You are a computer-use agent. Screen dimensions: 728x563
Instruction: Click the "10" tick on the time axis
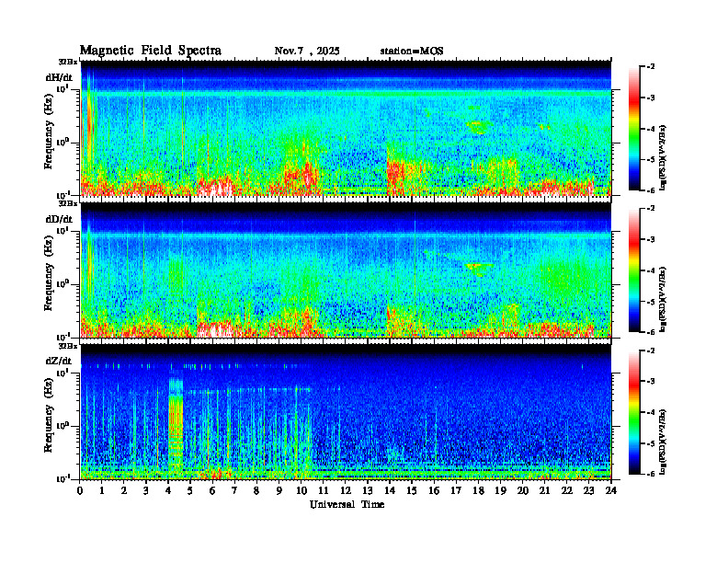[301, 490]
